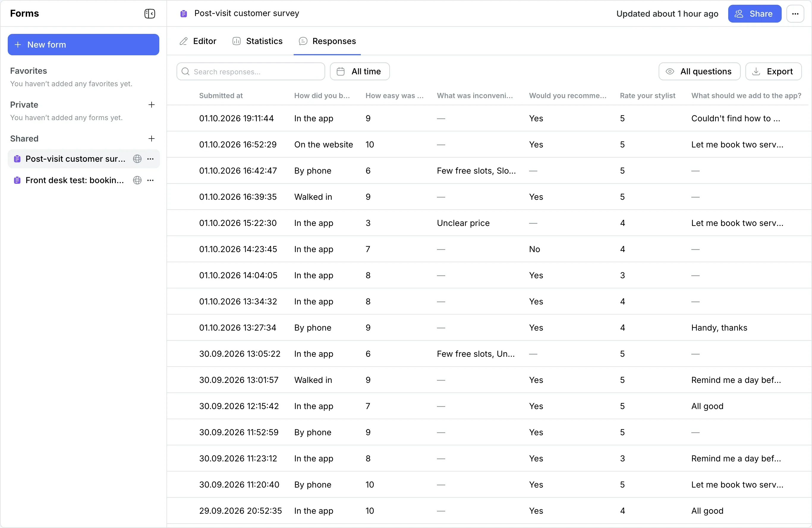Open options for Front desk test form
Viewport: 812px width, 528px height.
pos(150,180)
